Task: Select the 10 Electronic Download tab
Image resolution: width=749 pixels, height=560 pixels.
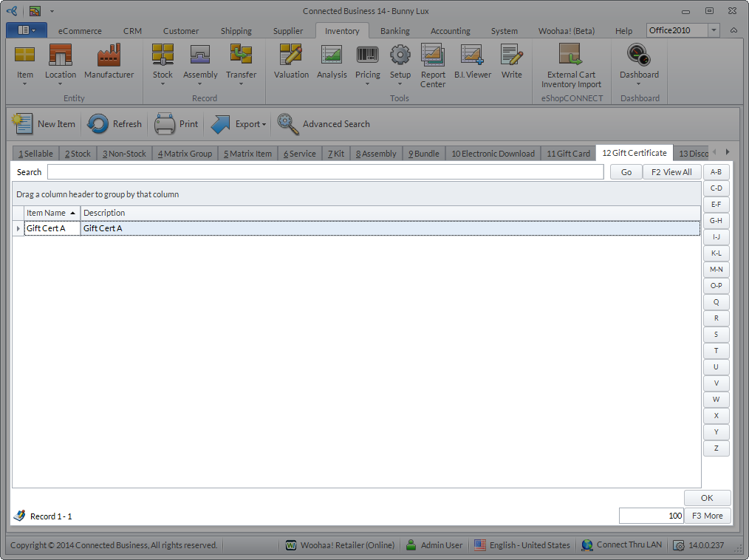Action: (493, 154)
